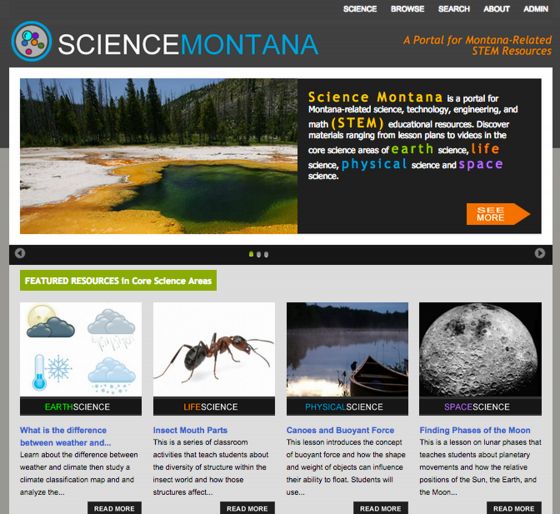560x514 pixels.
Task: Open the ABOUT navigation item
Action: (496, 9)
